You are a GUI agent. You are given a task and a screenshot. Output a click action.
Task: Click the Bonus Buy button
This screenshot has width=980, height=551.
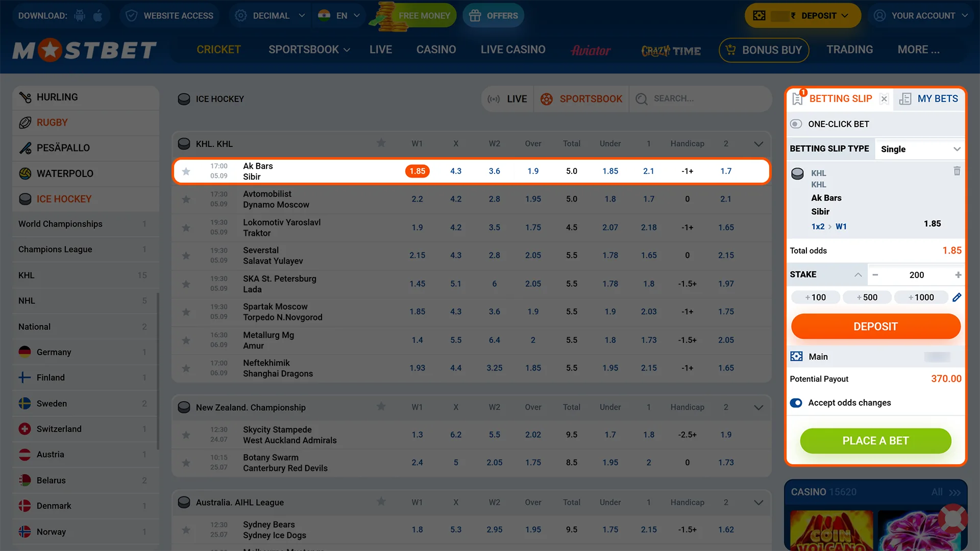pyautogui.click(x=764, y=50)
